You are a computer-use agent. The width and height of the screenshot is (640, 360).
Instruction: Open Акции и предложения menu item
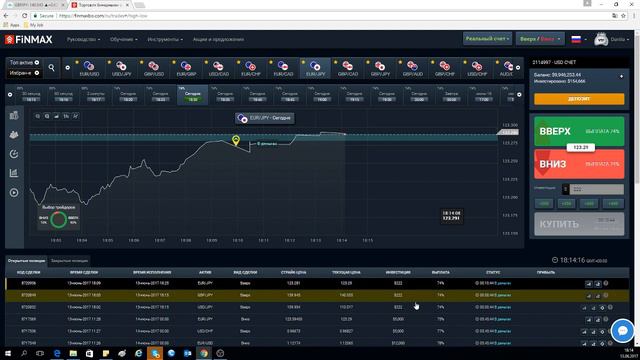[218, 40]
